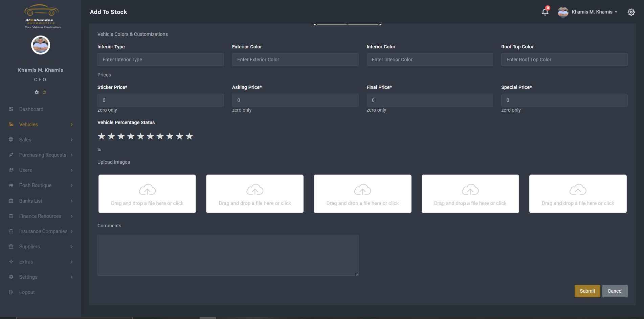Click the Comments text area

[228, 255]
